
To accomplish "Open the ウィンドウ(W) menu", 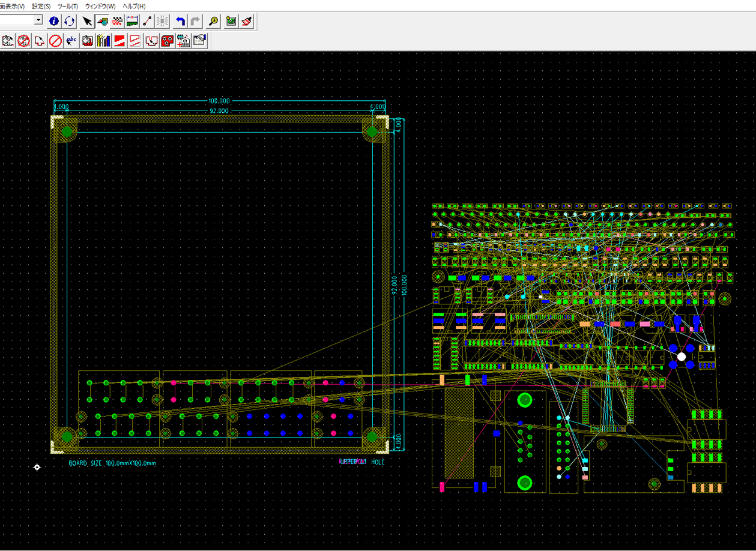I will click(x=100, y=6).
